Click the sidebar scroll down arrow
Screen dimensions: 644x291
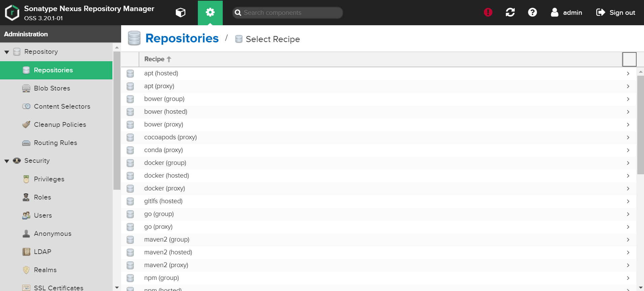point(117,288)
